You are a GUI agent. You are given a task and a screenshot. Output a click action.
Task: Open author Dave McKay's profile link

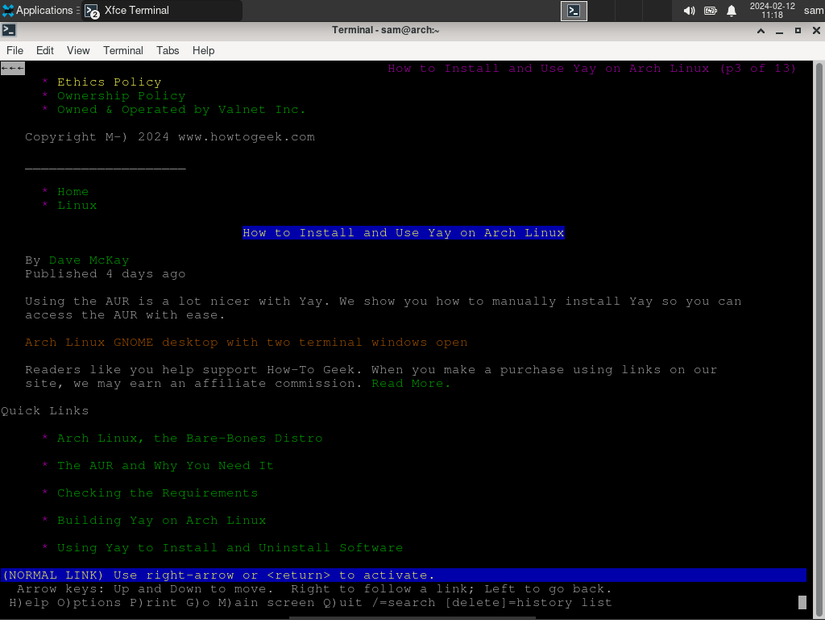tap(88, 259)
